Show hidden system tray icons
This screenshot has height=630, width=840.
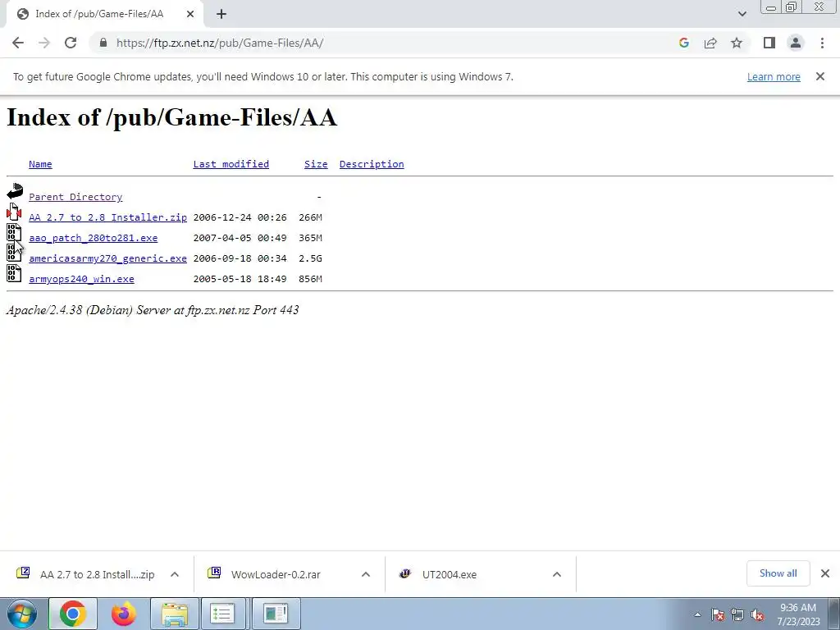pyautogui.click(x=697, y=614)
